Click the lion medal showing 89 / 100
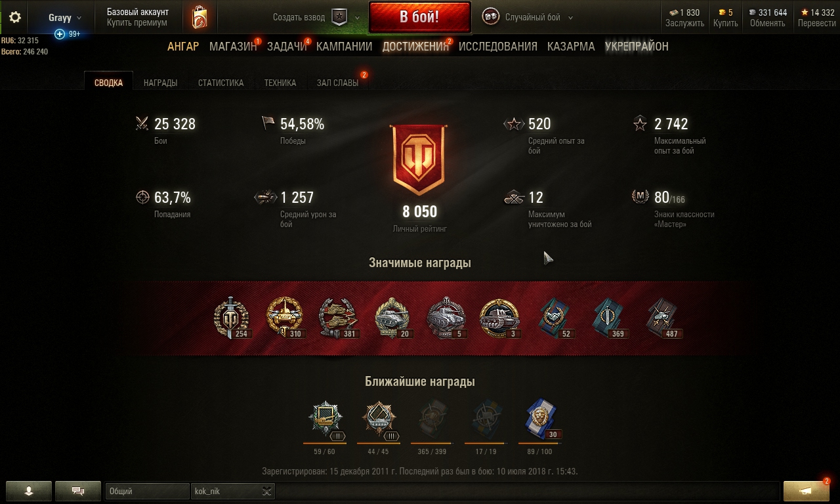 pyautogui.click(x=541, y=421)
